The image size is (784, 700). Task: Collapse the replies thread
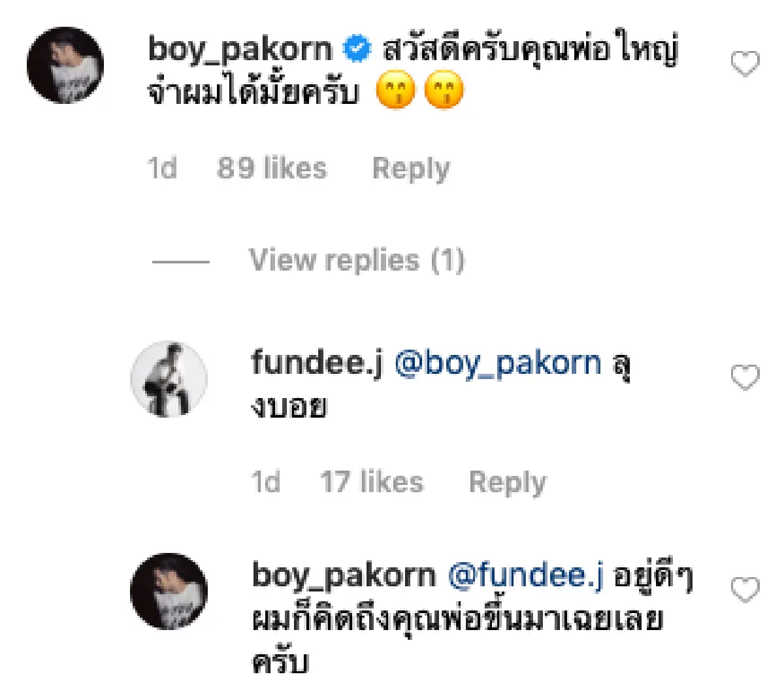[x=358, y=260]
